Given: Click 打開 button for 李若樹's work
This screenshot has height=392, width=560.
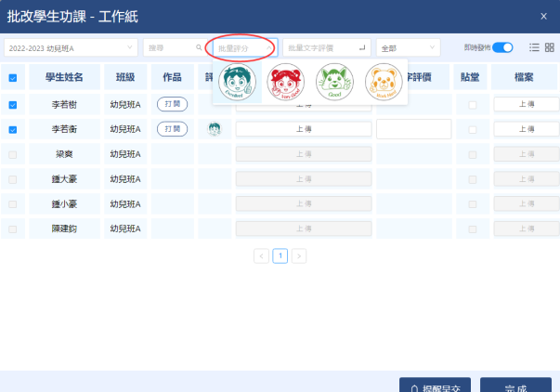Looking at the screenshot, I should click(171, 105).
